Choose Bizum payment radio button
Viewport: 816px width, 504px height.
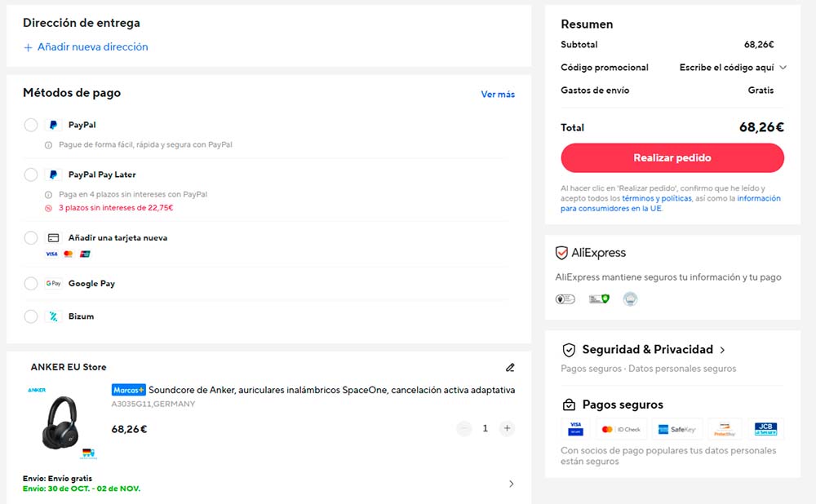(31, 316)
